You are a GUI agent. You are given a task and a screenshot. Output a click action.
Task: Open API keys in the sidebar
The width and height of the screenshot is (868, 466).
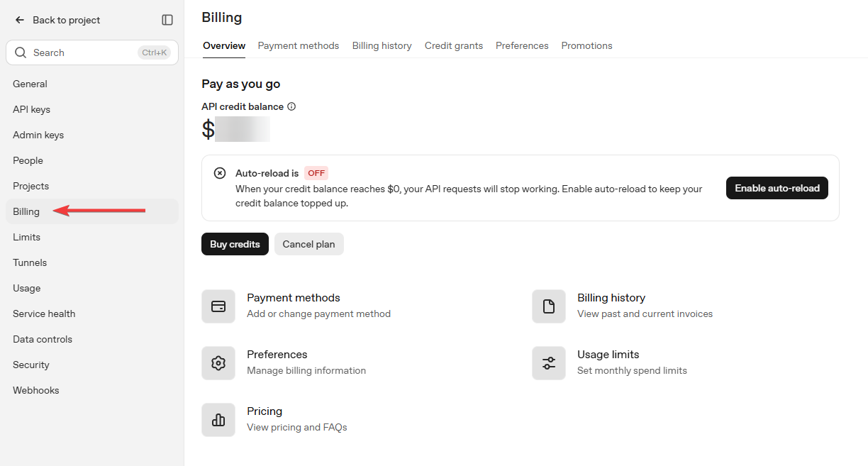coord(92,109)
